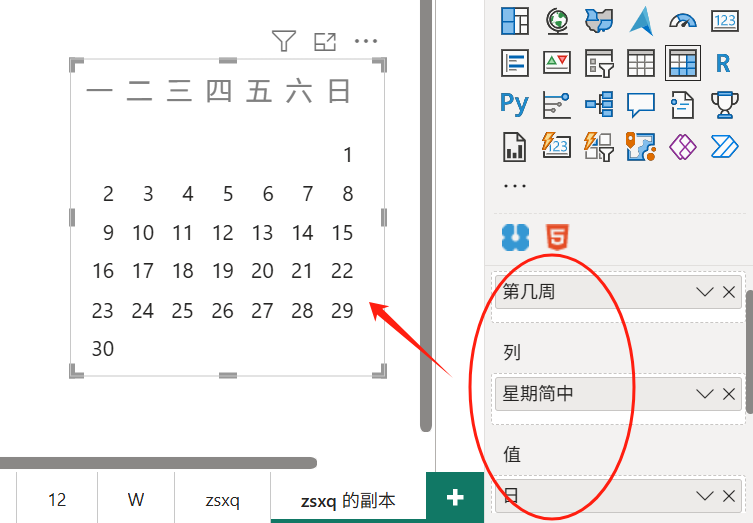Click the 列 section label

512,352
